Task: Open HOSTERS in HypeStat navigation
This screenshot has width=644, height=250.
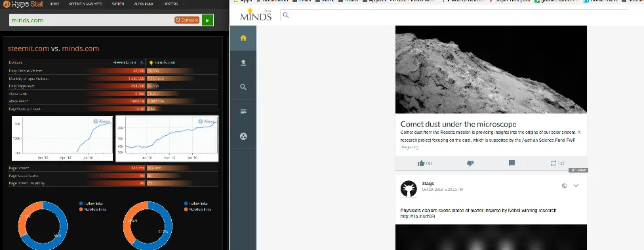Action: coord(170,4)
